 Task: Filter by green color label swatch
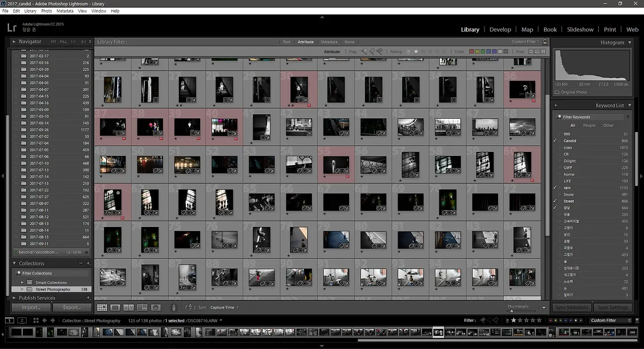483,51
